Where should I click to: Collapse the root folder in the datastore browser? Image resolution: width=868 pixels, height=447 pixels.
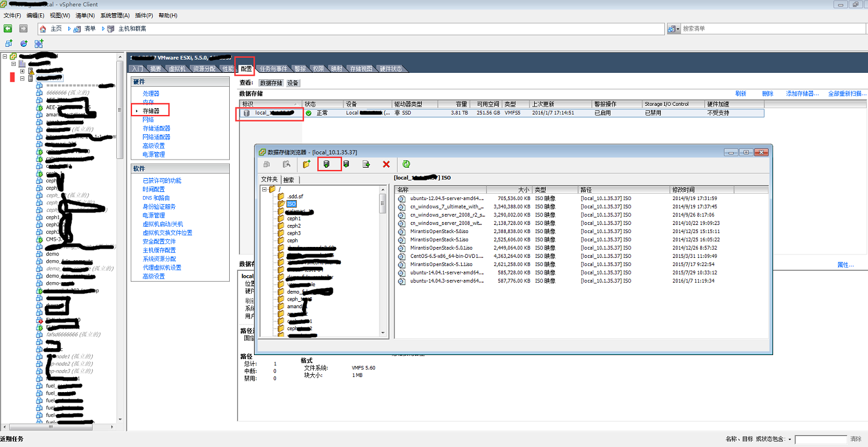(264, 189)
